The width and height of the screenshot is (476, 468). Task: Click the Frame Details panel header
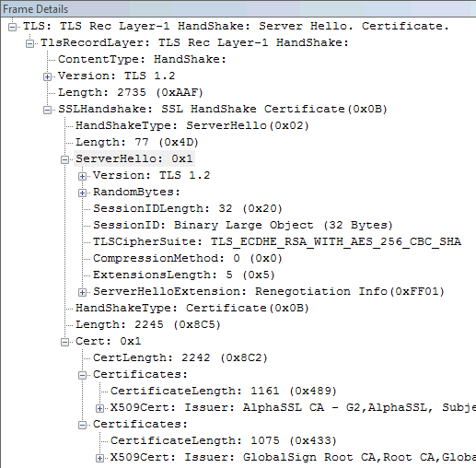click(x=238, y=9)
